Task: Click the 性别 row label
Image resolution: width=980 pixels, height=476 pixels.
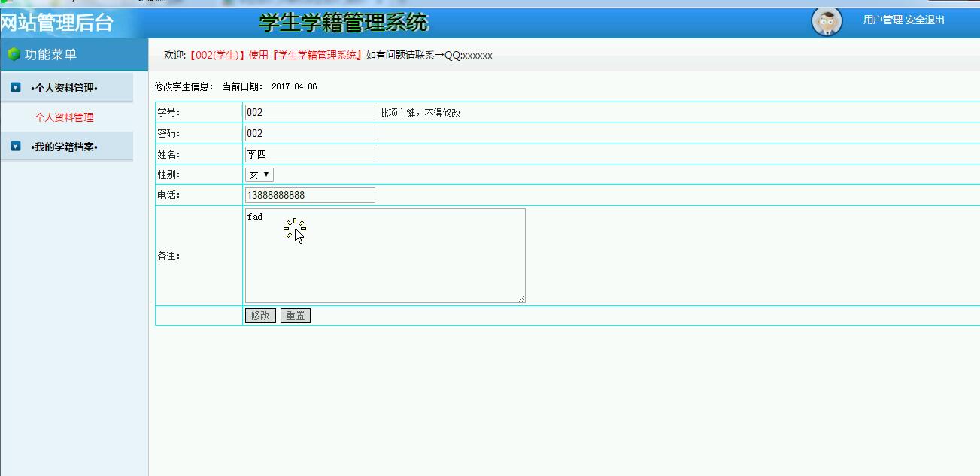Action: pos(169,174)
